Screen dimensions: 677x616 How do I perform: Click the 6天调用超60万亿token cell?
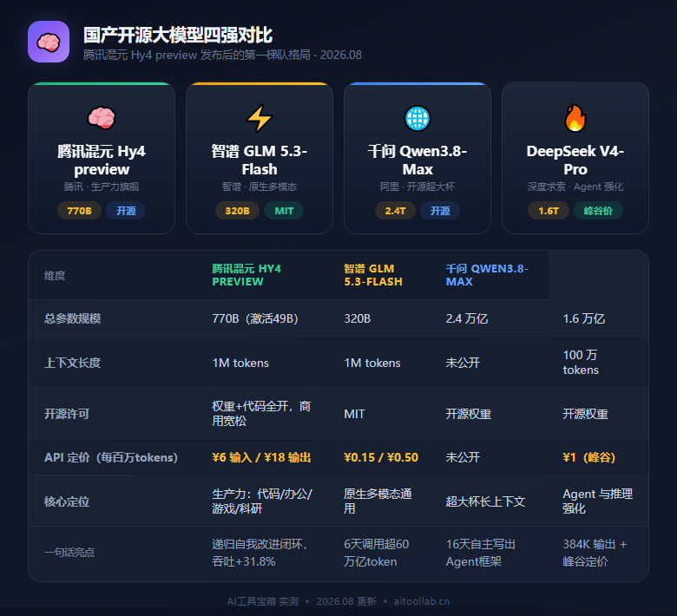(x=376, y=553)
